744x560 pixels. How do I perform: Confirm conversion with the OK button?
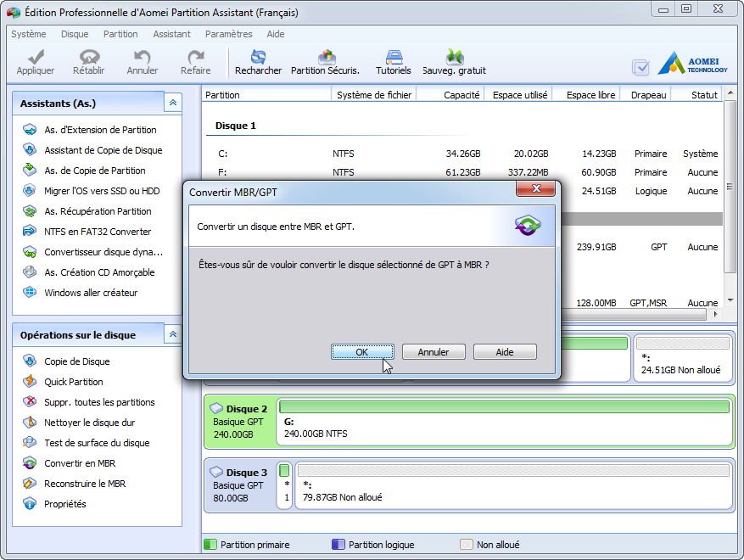(362, 352)
